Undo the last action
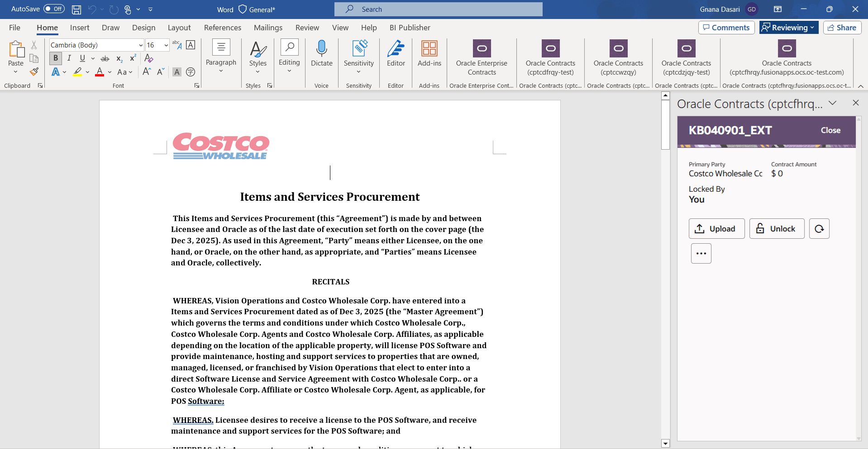 coord(92,9)
